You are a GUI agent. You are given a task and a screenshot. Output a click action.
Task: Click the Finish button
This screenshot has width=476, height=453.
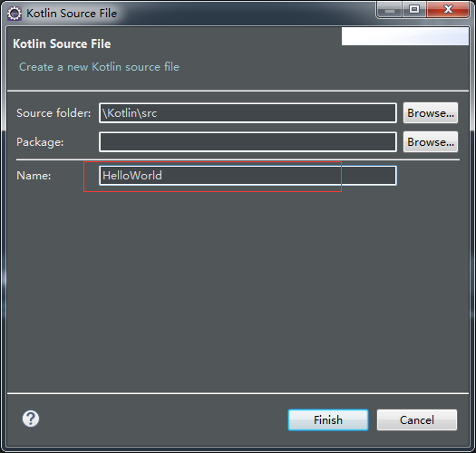(x=328, y=419)
